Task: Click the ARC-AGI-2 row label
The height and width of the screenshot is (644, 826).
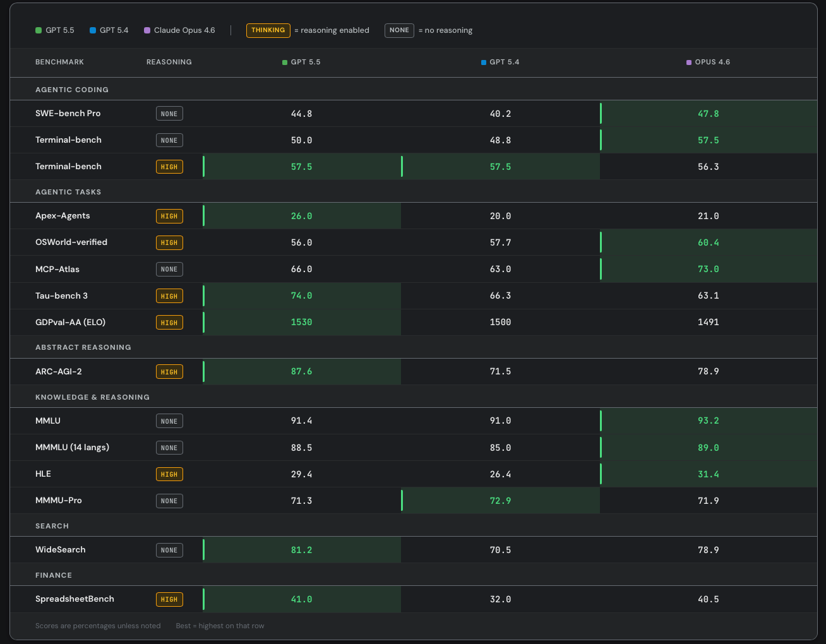Action: pos(59,371)
